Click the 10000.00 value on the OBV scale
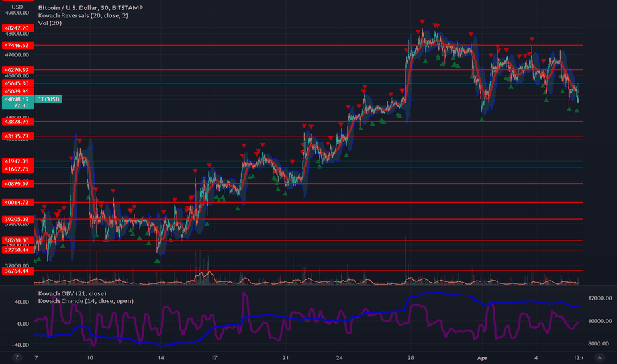The width and height of the screenshot is (617, 364). [x=600, y=321]
